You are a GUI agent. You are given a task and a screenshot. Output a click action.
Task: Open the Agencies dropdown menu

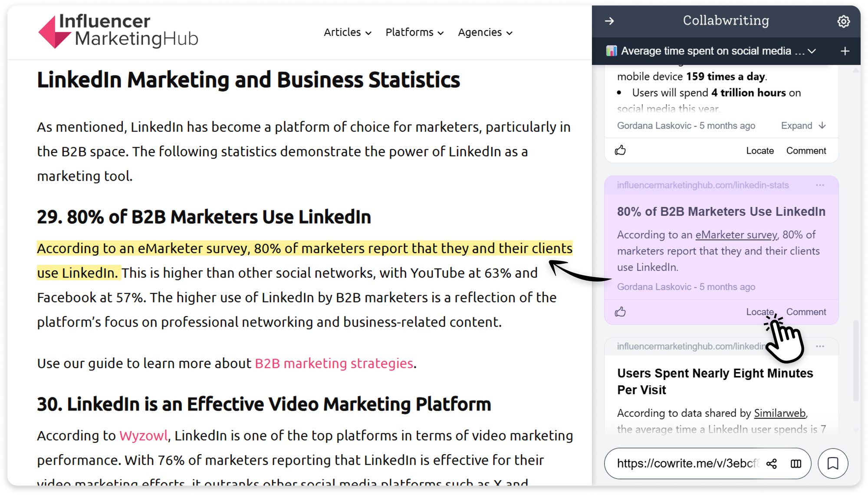pos(485,33)
